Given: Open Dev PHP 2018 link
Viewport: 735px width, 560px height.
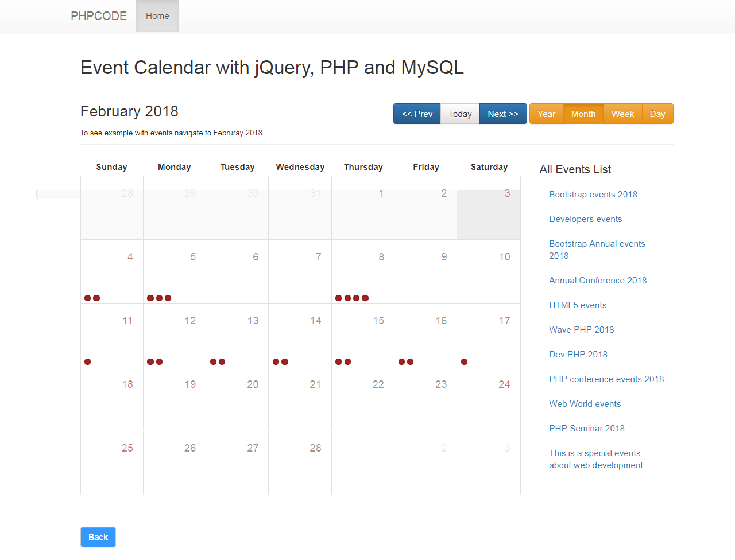Looking at the screenshot, I should (578, 354).
